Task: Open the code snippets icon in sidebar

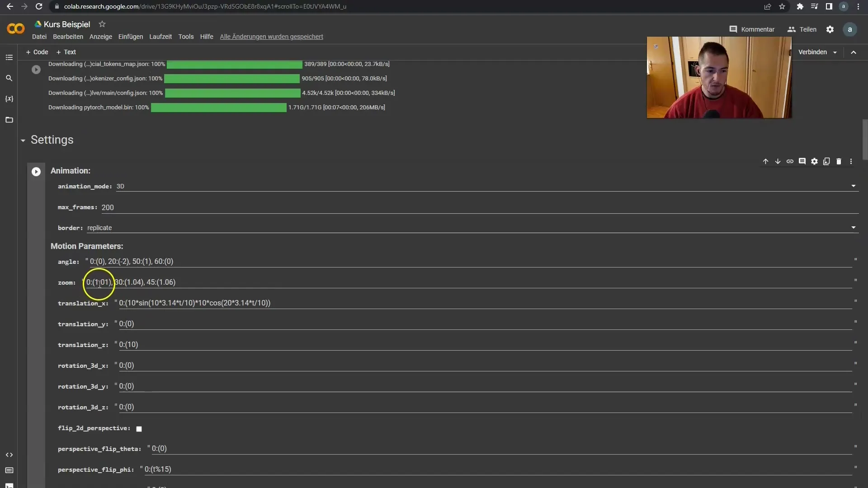Action: pyautogui.click(x=9, y=455)
